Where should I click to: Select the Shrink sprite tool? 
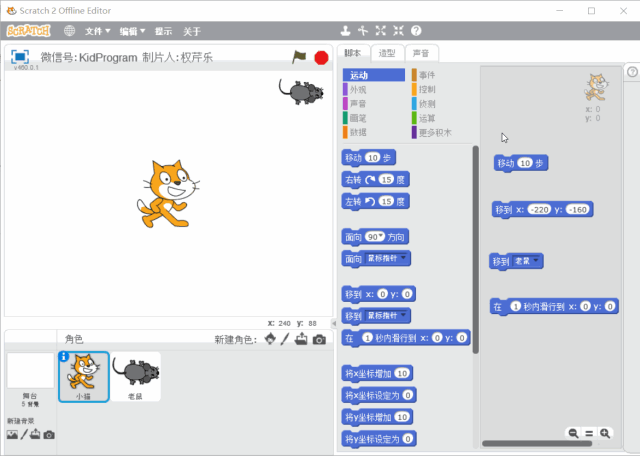point(398,31)
